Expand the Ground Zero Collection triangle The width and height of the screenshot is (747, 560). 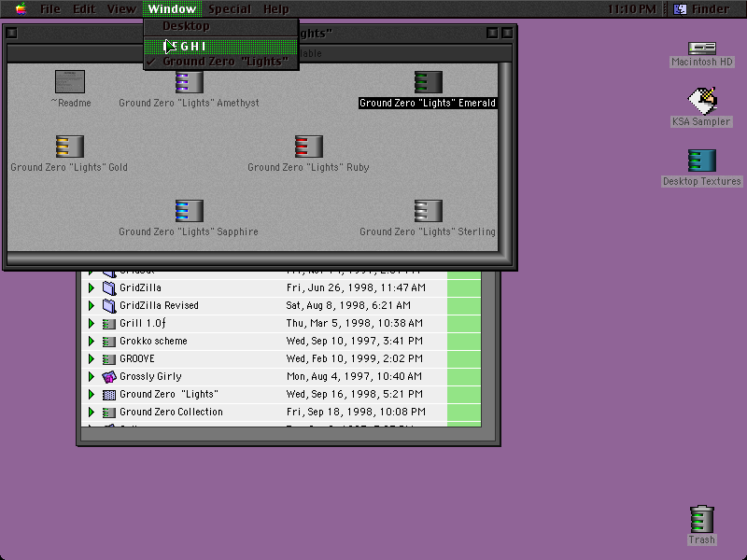(x=91, y=412)
